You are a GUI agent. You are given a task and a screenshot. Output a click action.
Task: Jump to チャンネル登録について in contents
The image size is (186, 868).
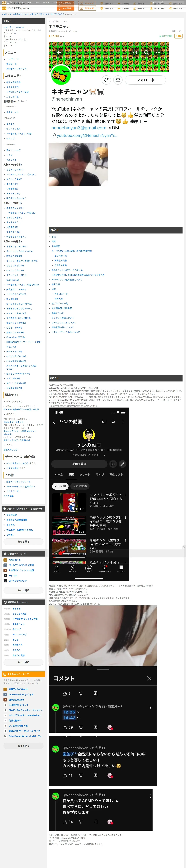click(x=62, y=318)
